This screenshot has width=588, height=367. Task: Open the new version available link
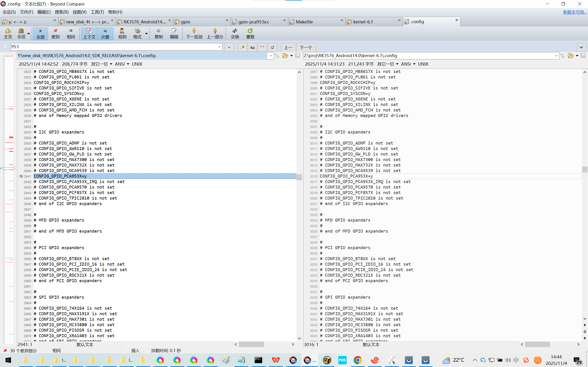click(575, 12)
